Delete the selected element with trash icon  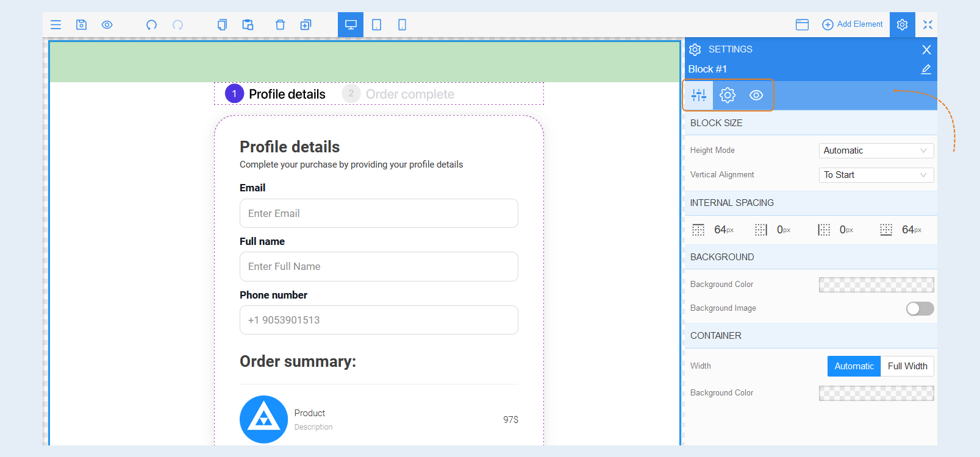[280, 25]
